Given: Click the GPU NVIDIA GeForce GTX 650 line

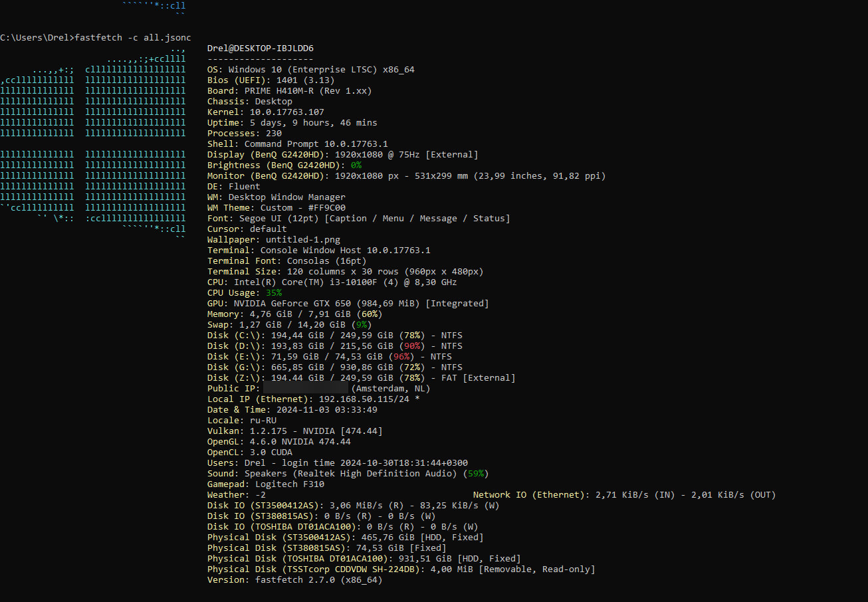Looking at the screenshot, I should (x=348, y=304).
